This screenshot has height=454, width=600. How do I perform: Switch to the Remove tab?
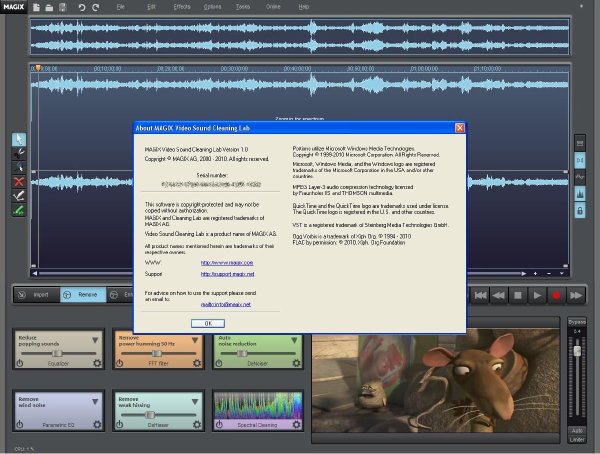(x=83, y=295)
